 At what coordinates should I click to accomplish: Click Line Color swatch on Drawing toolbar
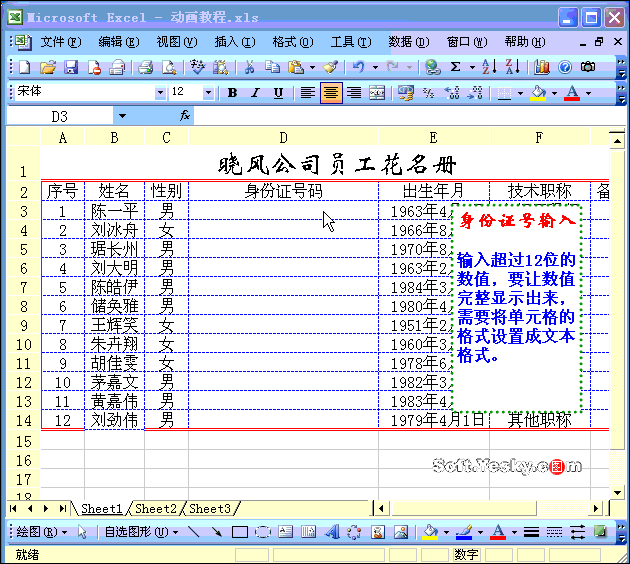(464, 532)
